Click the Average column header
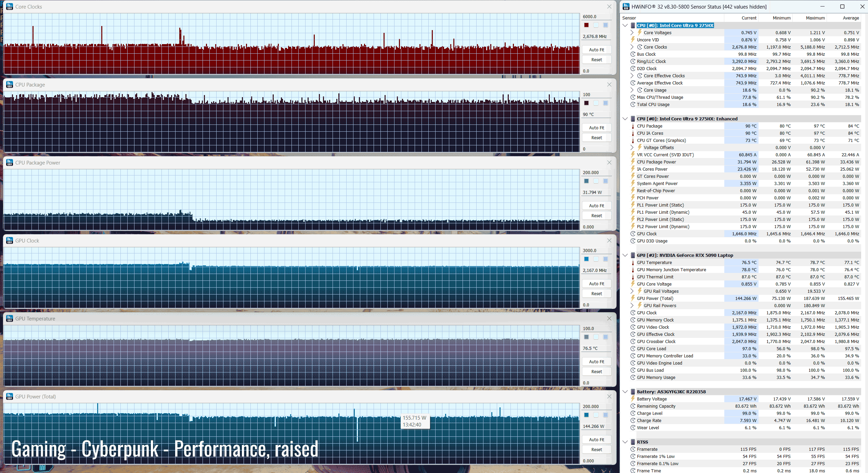 click(851, 18)
